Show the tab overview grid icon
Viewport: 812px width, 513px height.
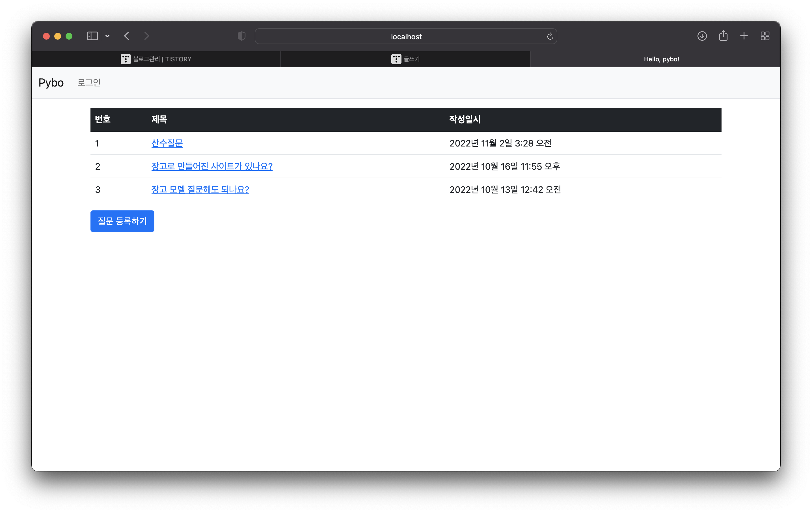(765, 36)
